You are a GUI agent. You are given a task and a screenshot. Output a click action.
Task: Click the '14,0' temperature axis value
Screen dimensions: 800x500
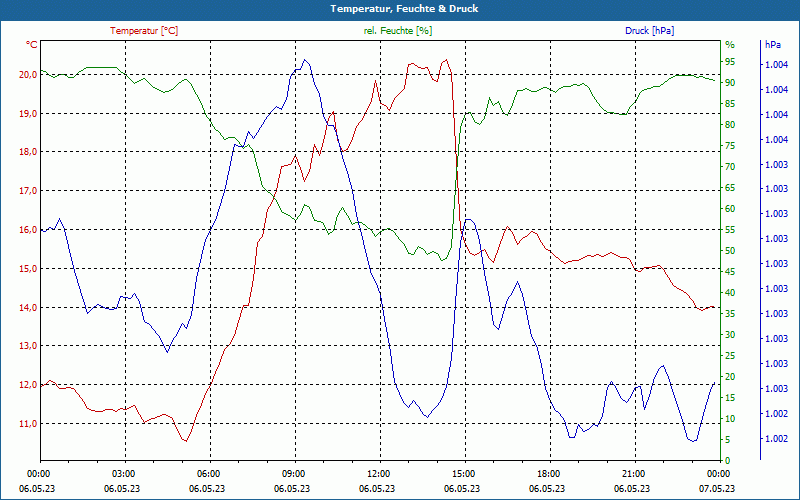click(28, 307)
